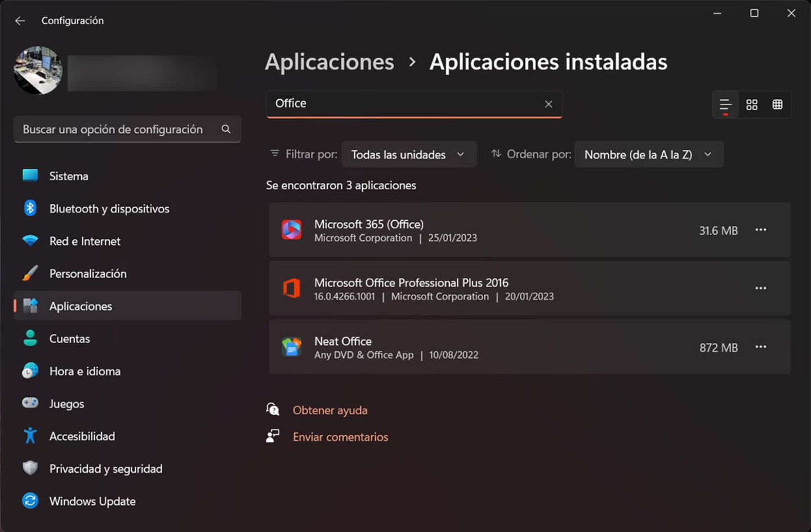Image resolution: width=811 pixels, height=532 pixels.
Task: Open Privacidad y seguridad category
Action: [127, 468]
